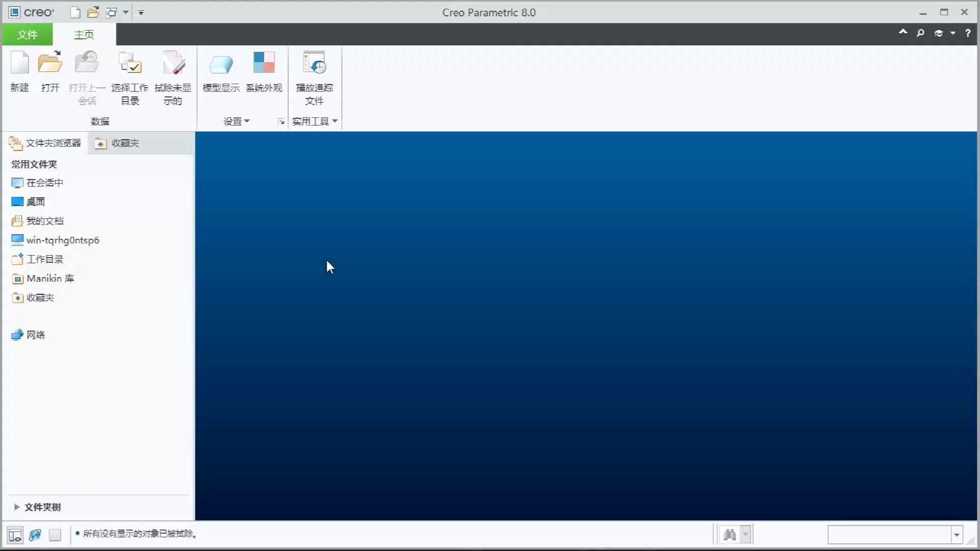Open the selection filter combo box at bottom right
This screenshot has height=551, width=980.
(x=957, y=535)
